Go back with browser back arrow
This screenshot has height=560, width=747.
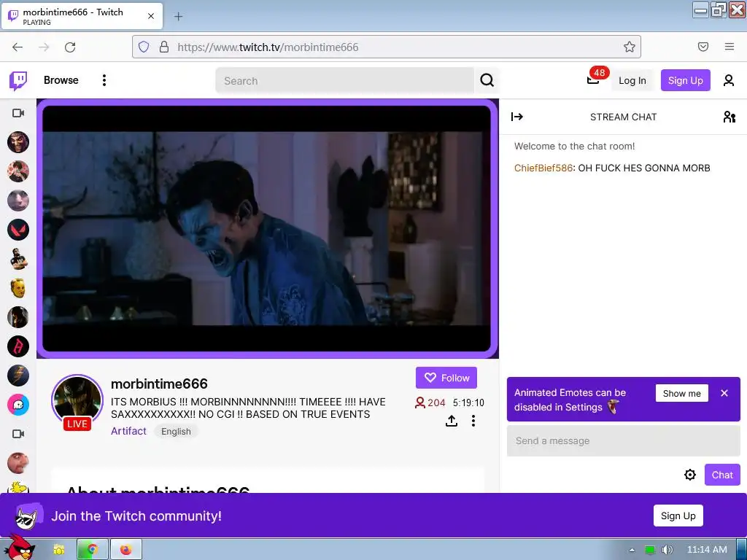click(18, 47)
